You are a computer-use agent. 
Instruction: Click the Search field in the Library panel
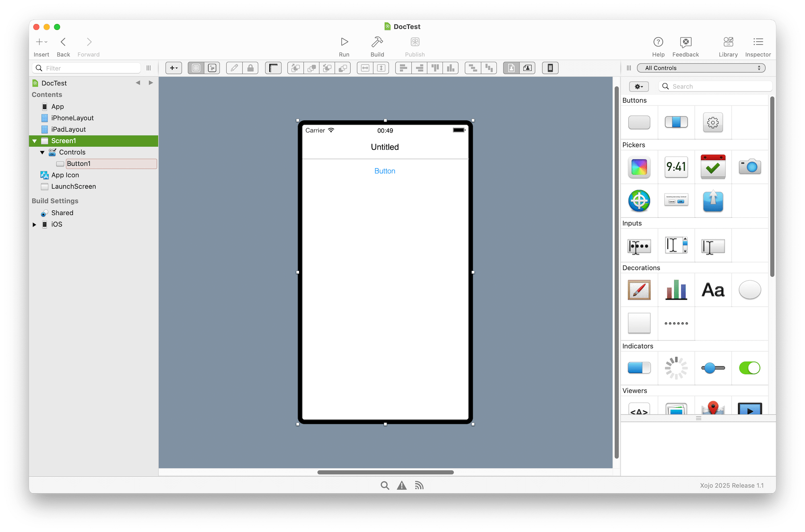715,86
